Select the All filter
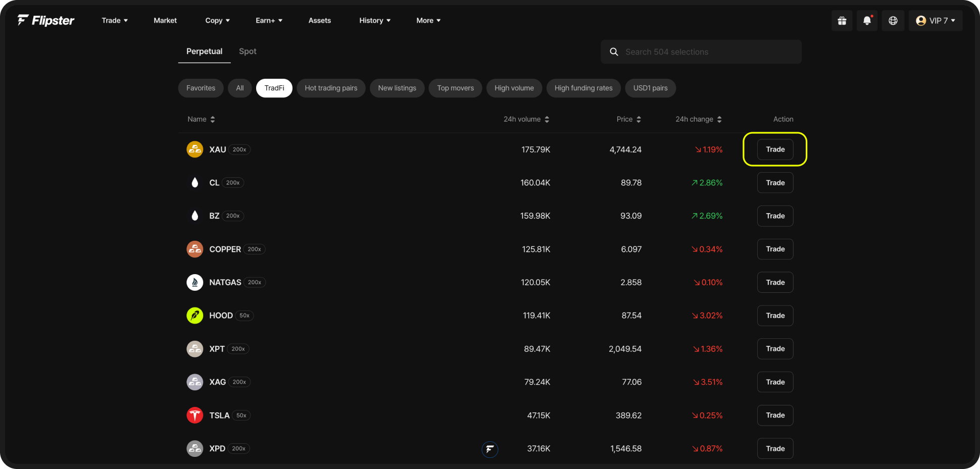 [240, 88]
